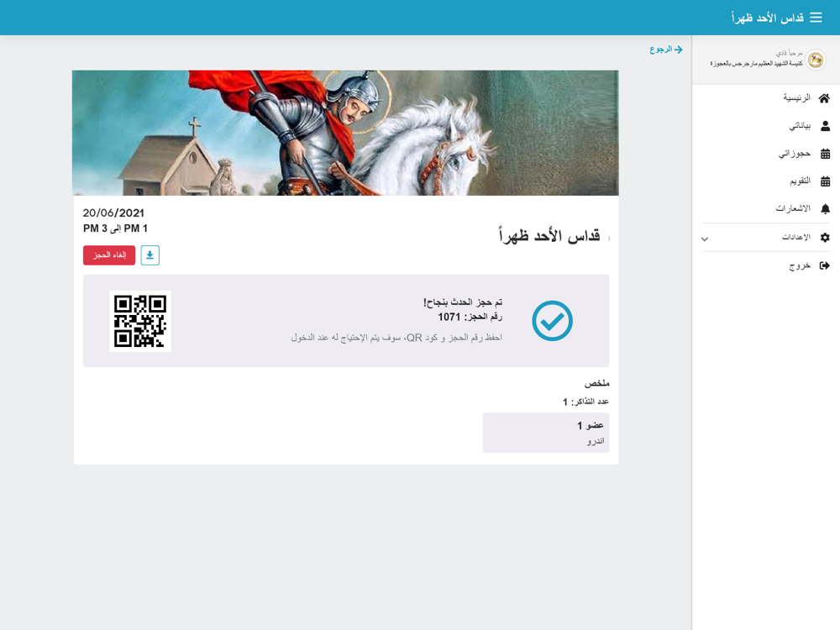
Task: Click the event title قداس الأحد ظهراً in card
Action: pos(549,236)
